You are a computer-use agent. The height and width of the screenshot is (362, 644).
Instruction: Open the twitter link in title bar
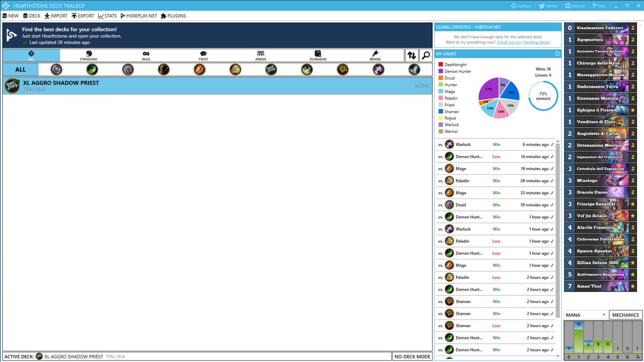tap(549, 6)
